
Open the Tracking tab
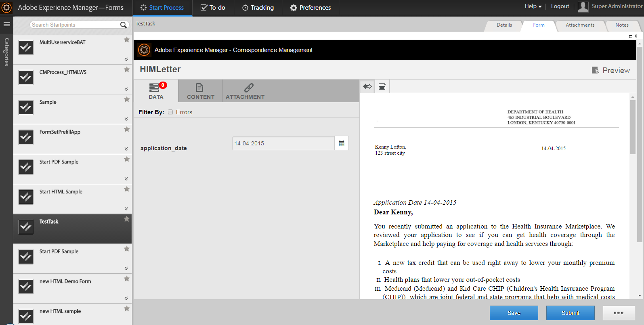[x=258, y=8]
